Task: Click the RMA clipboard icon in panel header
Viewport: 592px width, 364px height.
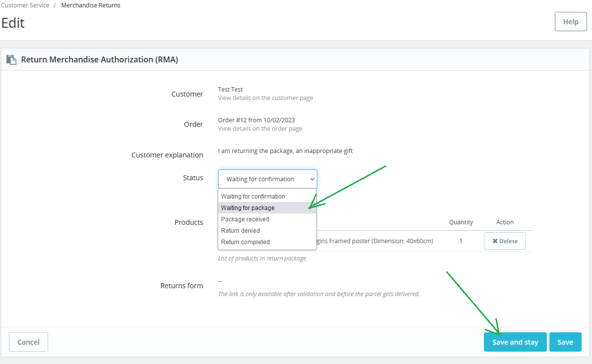Action: (x=11, y=60)
